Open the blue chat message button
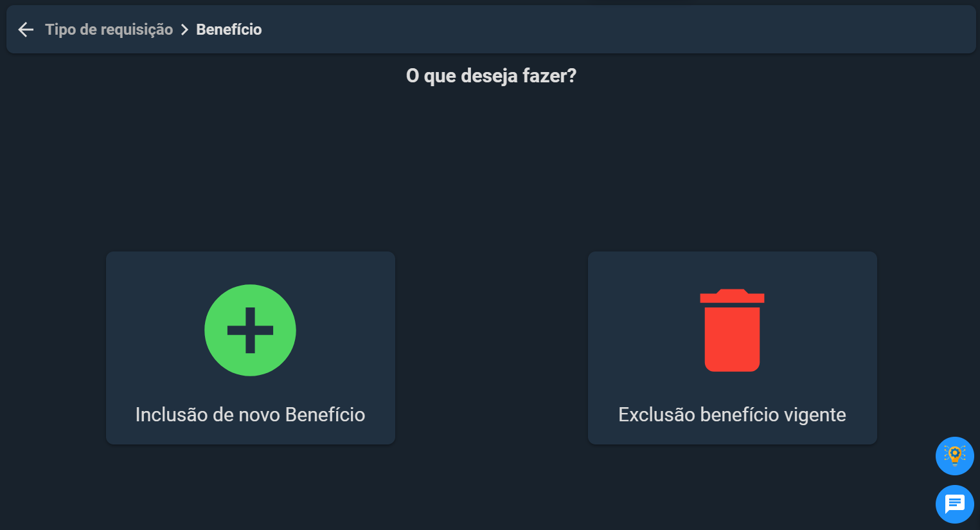Screen dimensions: 980x530 pyautogui.click(x=955, y=504)
